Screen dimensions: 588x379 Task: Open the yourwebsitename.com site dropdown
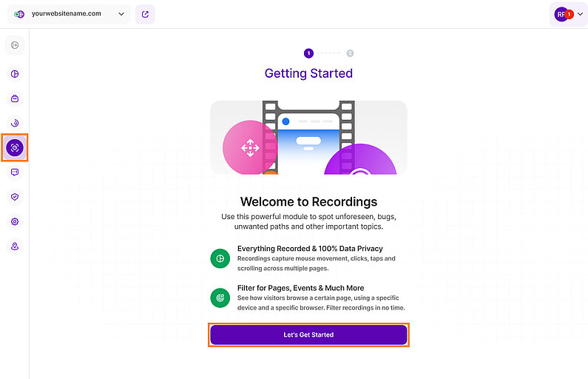[x=69, y=14]
